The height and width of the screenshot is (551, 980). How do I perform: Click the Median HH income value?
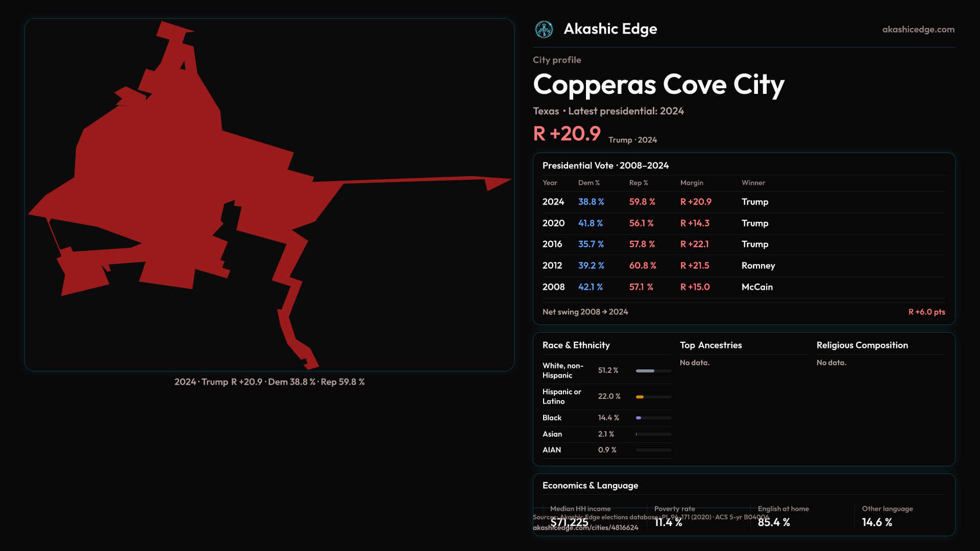[x=569, y=523]
